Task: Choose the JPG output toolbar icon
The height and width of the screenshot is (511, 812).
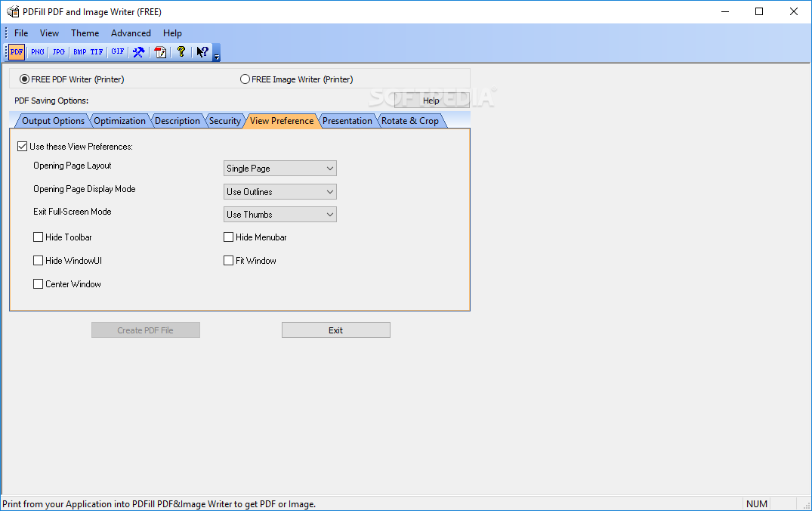Action: tap(58, 52)
